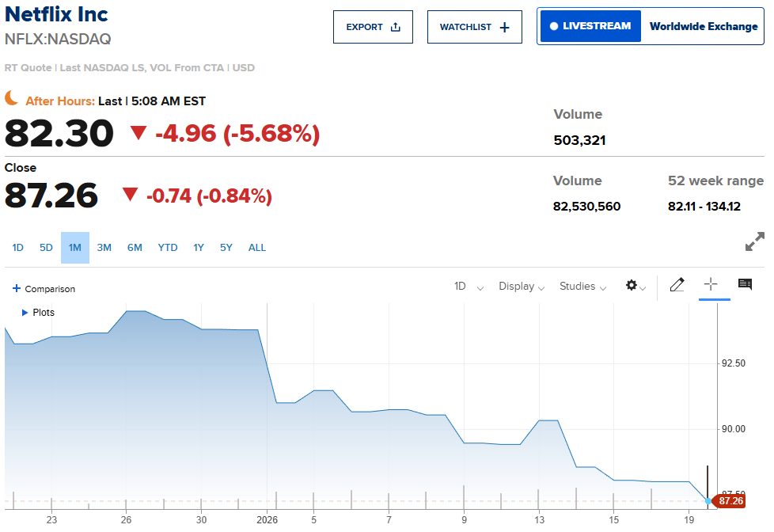
Task: Expand chart to fullscreen
Action: click(x=755, y=242)
